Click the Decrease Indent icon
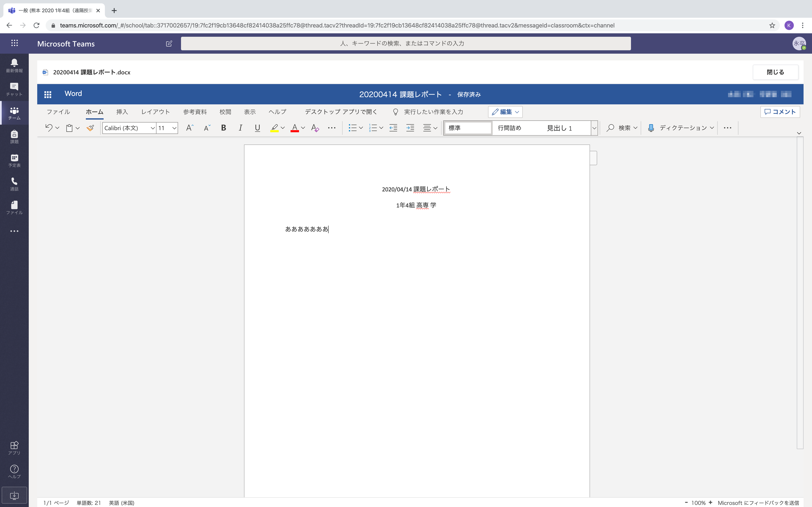 pos(393,128)
